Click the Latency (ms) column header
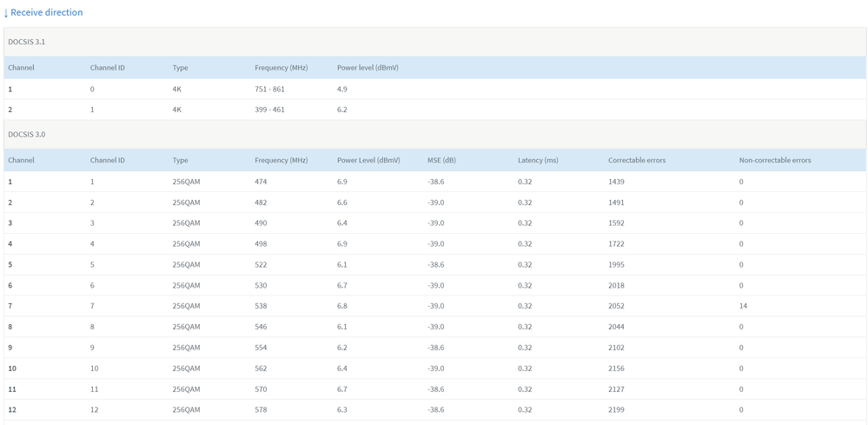This screenshot has height=425, width=868. coord(538,161)
